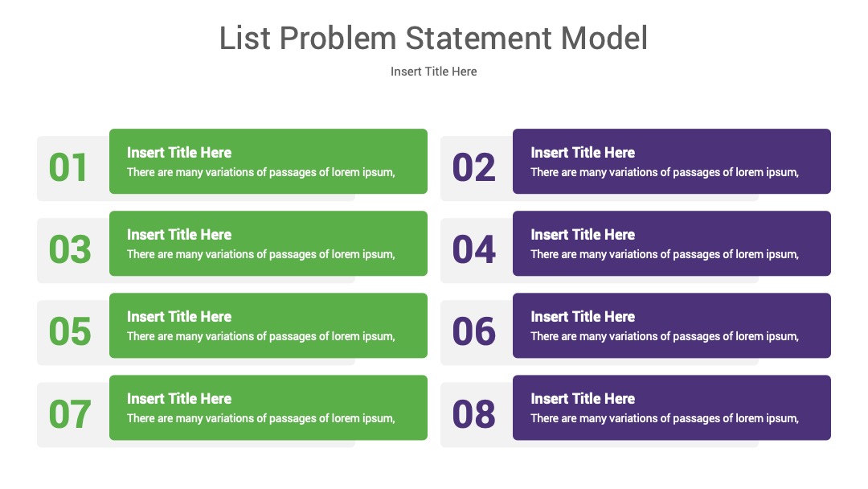Click the purple number 04 label

(474, 249)
